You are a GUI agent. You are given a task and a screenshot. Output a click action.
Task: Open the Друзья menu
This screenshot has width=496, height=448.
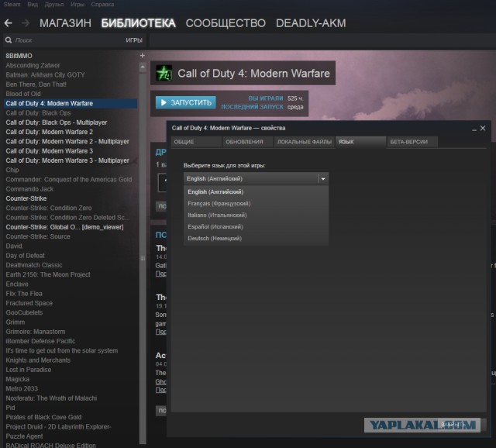coord(54,5)
